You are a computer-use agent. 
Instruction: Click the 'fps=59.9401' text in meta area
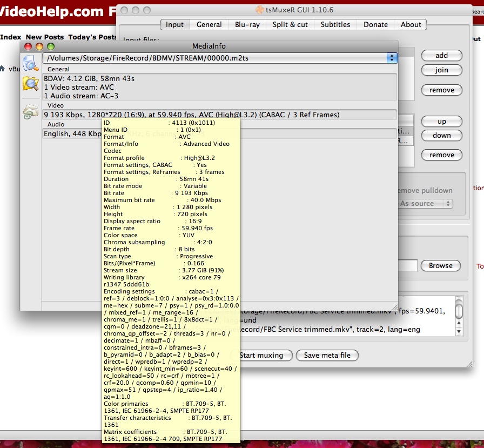click(x=422, y=311)
